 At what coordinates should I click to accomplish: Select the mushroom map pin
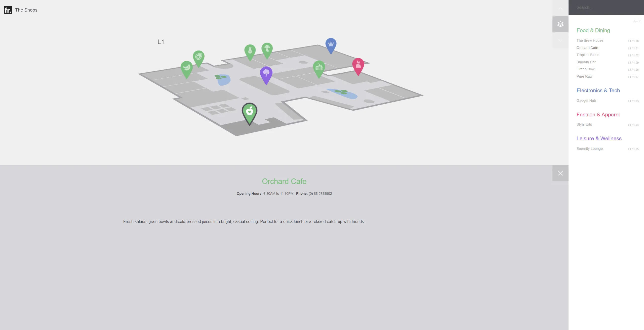[x=267, y=49]
